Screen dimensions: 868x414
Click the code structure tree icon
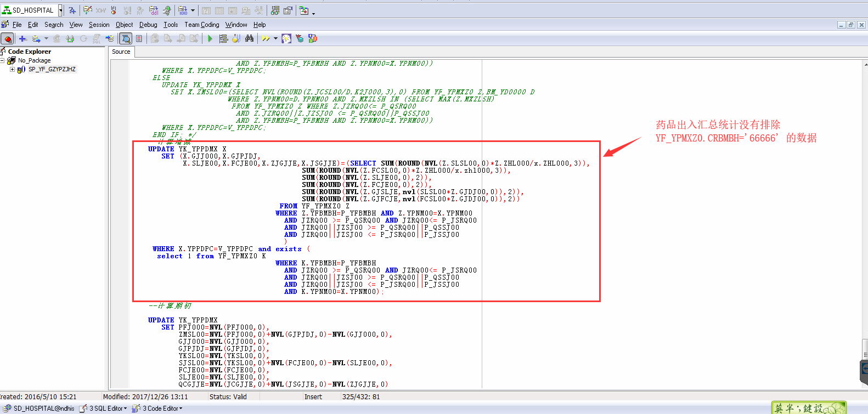223,38
